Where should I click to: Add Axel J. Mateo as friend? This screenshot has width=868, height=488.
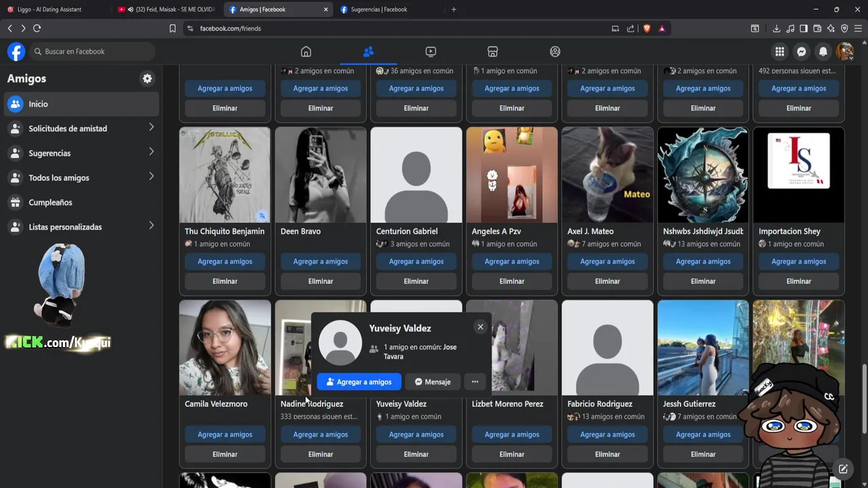(607, 262)
